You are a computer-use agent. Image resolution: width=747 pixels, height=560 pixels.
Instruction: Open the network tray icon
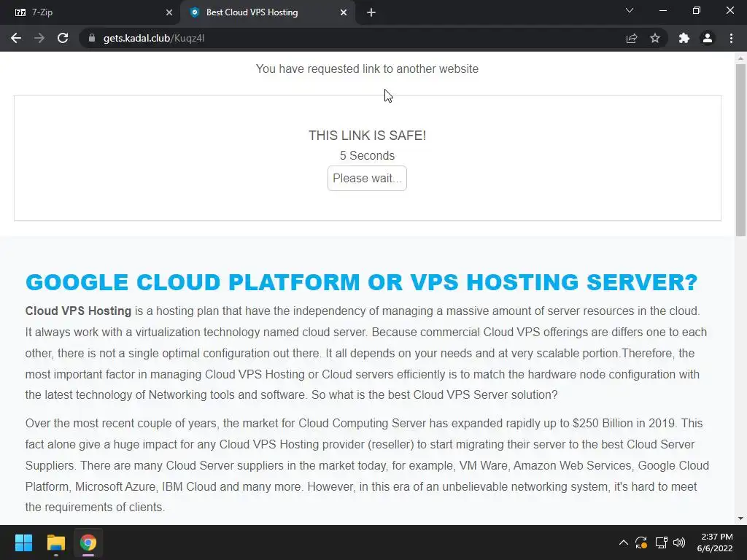661,542
